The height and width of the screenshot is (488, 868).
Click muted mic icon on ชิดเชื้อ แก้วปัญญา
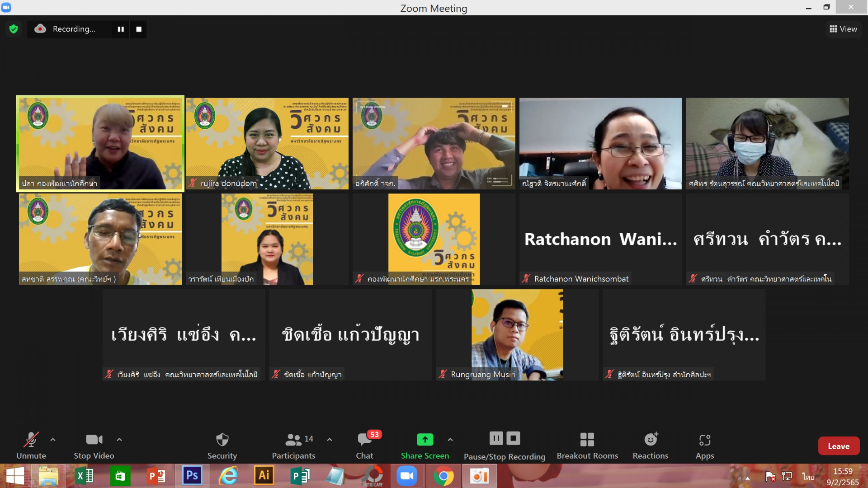pos(276,374)
